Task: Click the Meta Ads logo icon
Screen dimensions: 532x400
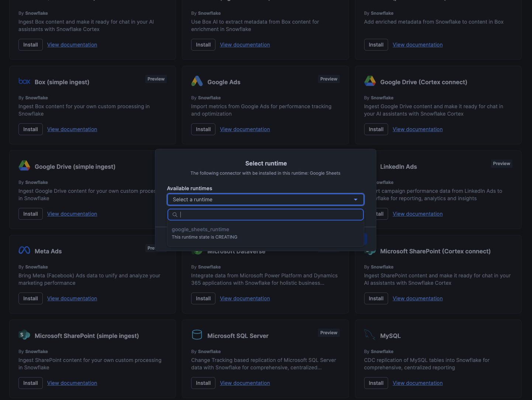Action: tap(24, 250)
